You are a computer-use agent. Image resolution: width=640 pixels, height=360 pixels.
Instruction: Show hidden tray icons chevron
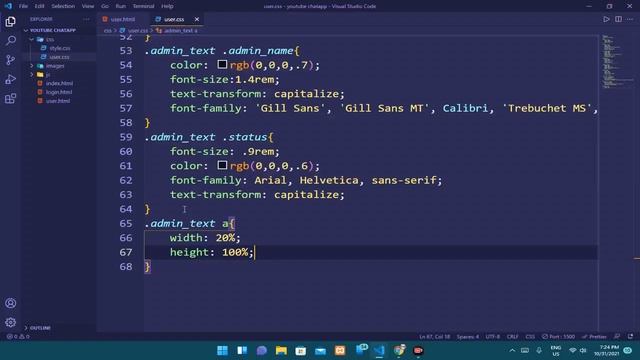click(x=512, y=351)
